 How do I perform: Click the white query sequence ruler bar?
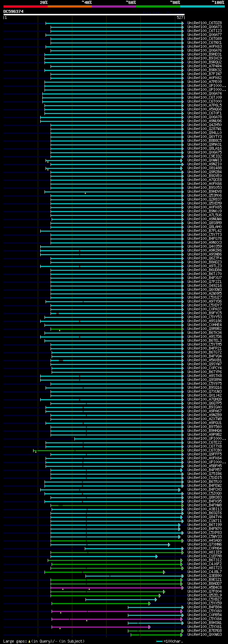coord(94,15)
